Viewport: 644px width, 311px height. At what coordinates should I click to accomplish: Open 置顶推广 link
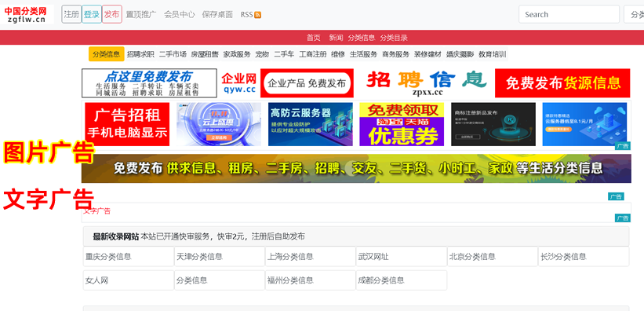[x=141, y=14]
